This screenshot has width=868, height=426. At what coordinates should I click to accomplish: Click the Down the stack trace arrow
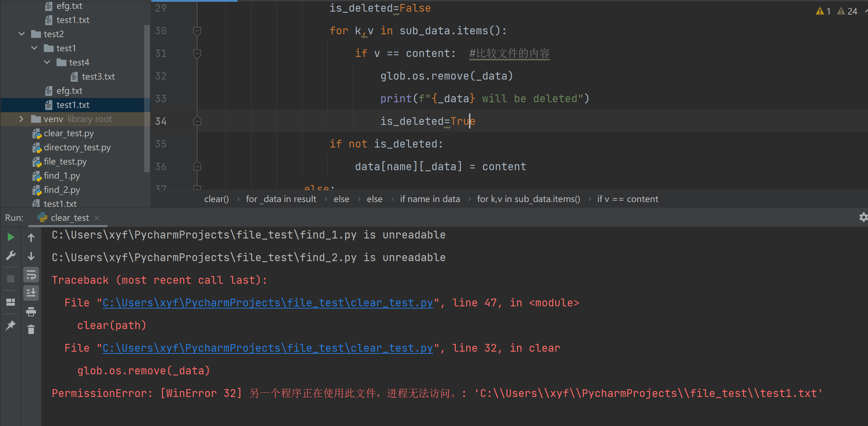coord(31,256)
